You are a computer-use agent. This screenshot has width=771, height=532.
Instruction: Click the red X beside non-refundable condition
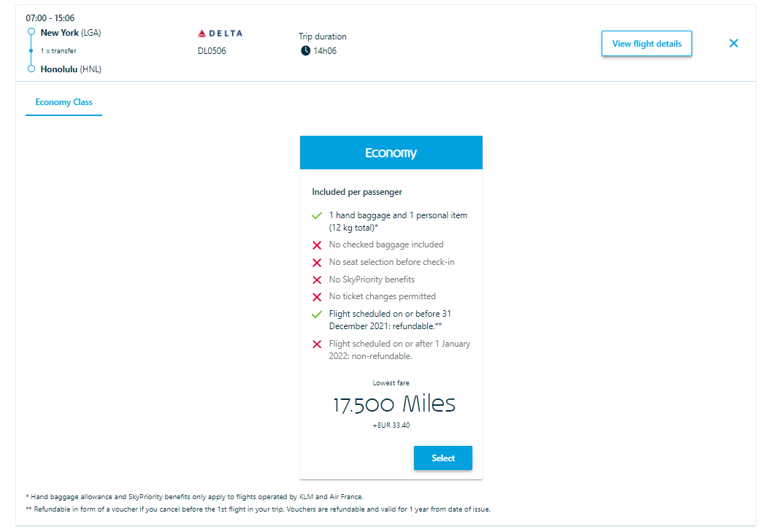(317, 344)
